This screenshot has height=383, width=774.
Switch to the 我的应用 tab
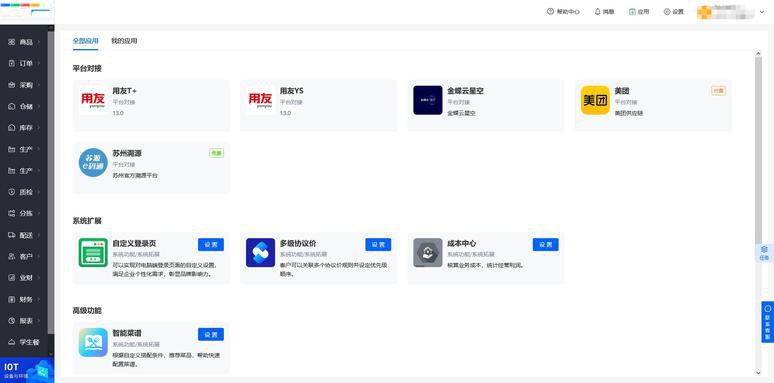click(x=124, y=41)
